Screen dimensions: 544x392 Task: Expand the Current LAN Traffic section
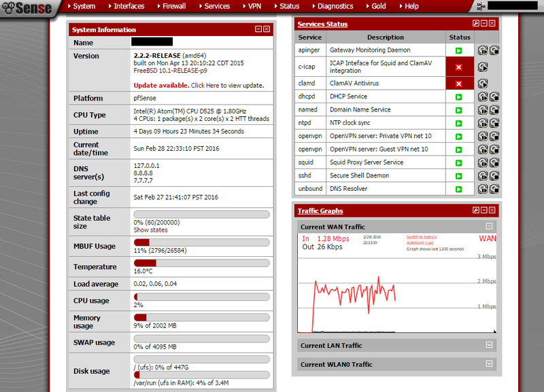click(x=488, y=345)
